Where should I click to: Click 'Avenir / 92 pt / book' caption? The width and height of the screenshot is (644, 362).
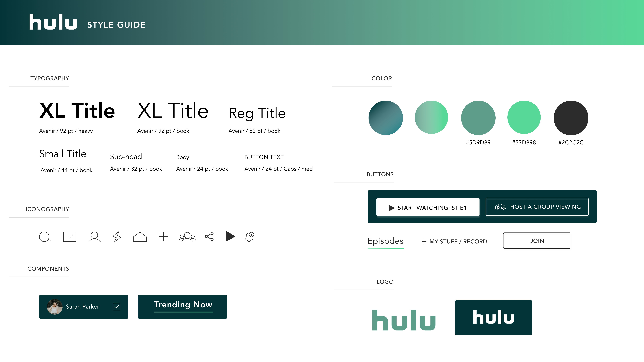(163, 131)
